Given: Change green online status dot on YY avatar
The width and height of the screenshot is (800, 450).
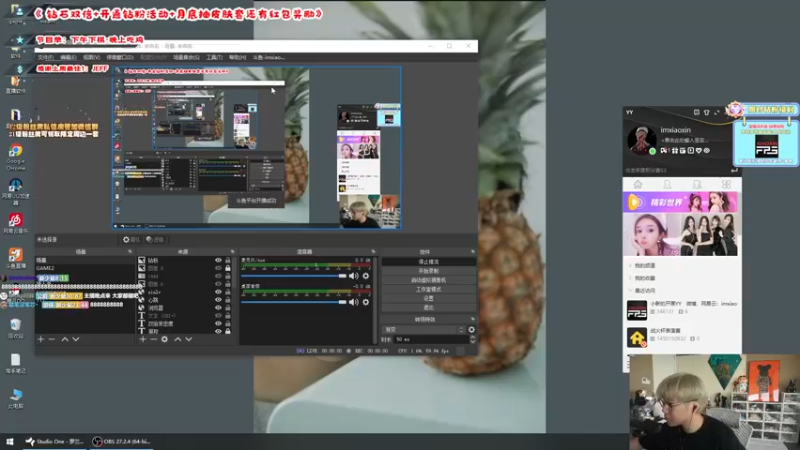Looking at the screenshot, I should 652,151.
